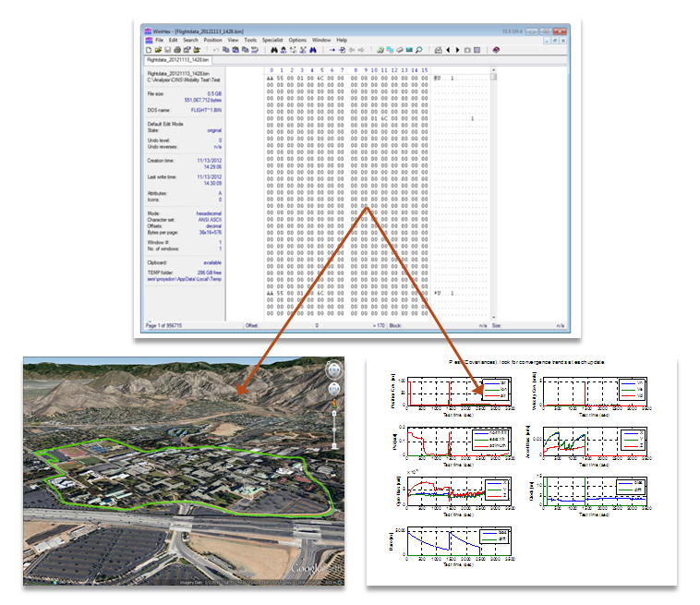Click the black left arrow previous icon
Image resolution: width=700 pixels, height=605 pixels.
(448, 50)
